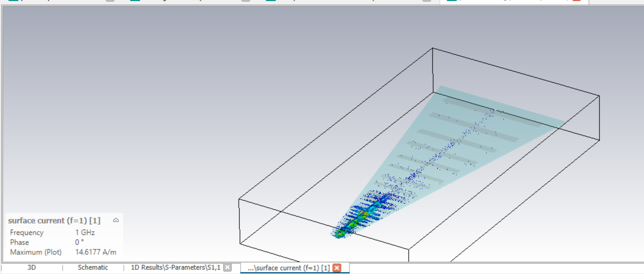This screenshot has width=644, height=274.
Task: Collapse the surface current info panel
Action: [116, 220]
